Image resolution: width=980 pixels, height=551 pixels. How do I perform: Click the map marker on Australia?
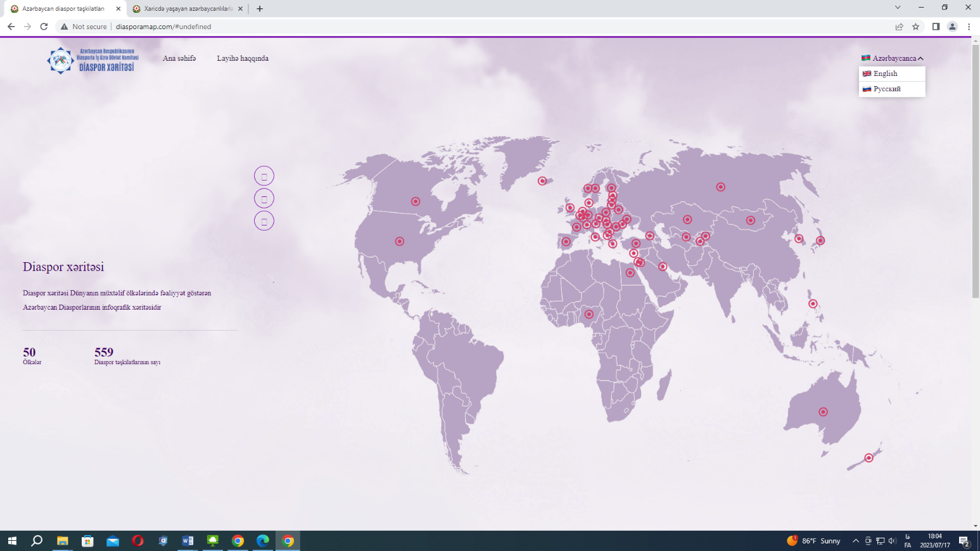click(x=823, y=412)
